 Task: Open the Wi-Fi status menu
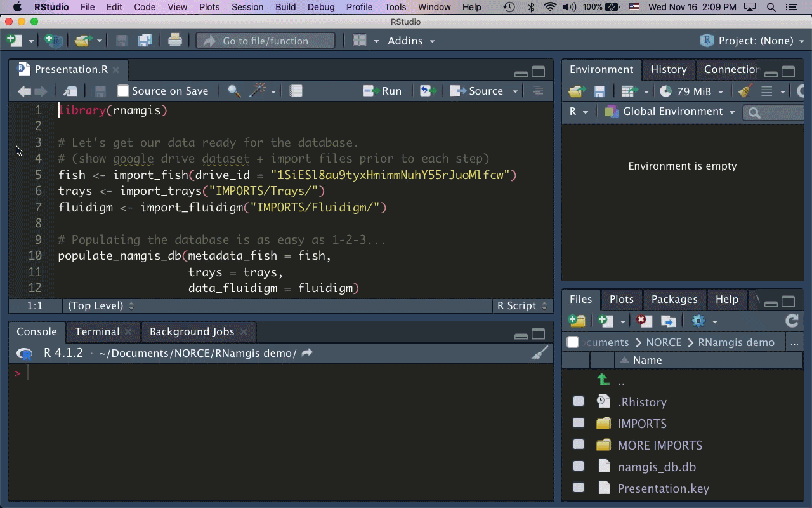pos(550,7)
